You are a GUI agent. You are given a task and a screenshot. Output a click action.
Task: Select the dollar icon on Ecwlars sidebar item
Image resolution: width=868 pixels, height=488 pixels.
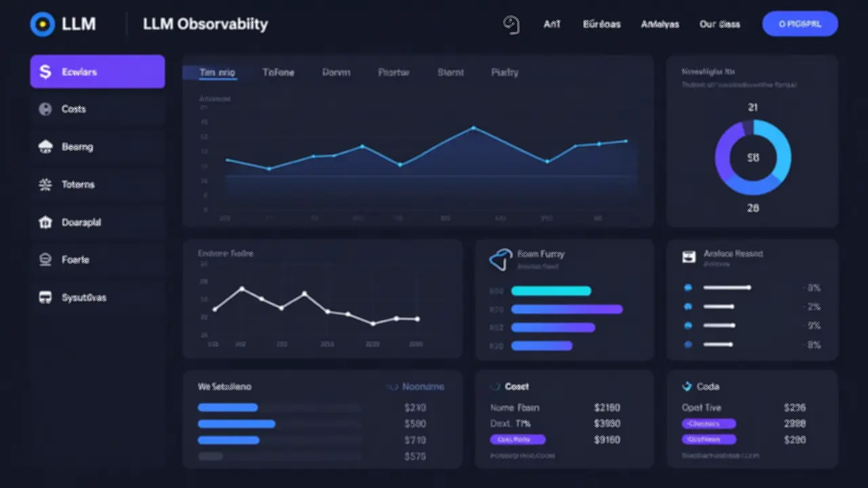pos(45,71)
